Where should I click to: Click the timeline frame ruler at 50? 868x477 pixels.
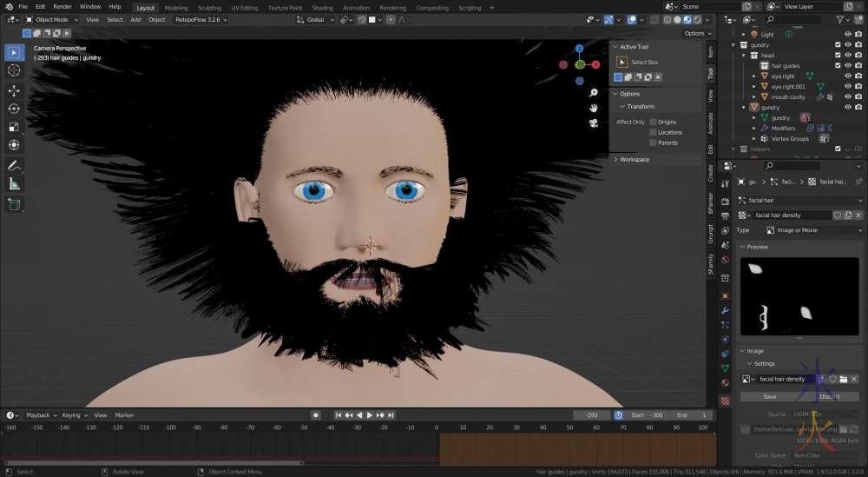[x=569, y=427]
